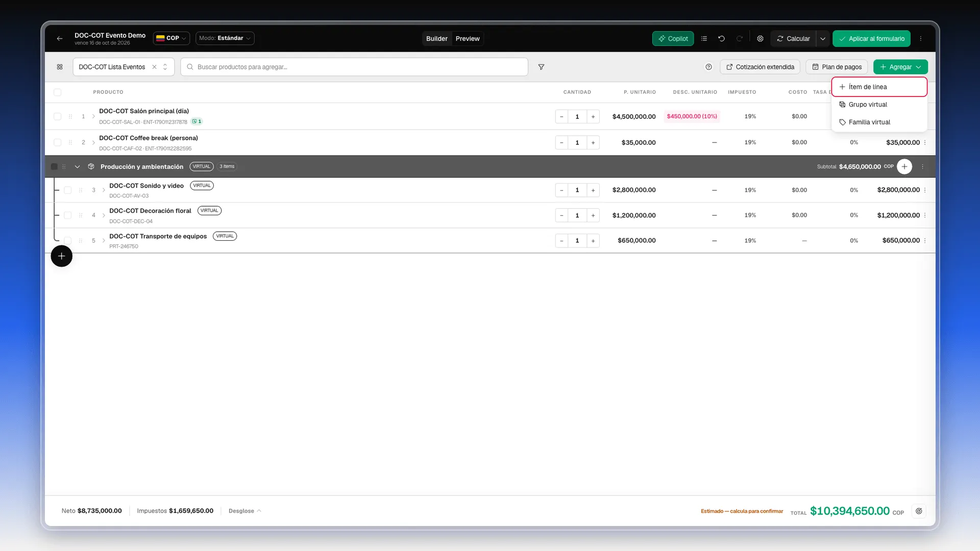Viewport: 980px width, 551px height.
Task: Toggle the select-all checkbox in header
Action: (x=58, y=92)
